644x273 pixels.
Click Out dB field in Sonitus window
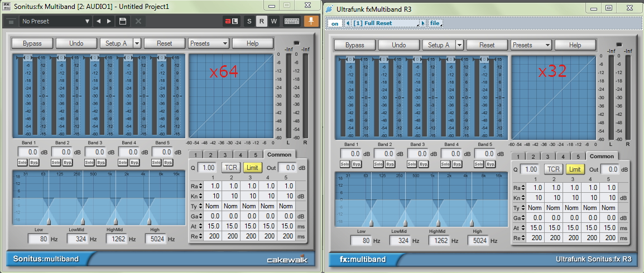click(287, 168)
